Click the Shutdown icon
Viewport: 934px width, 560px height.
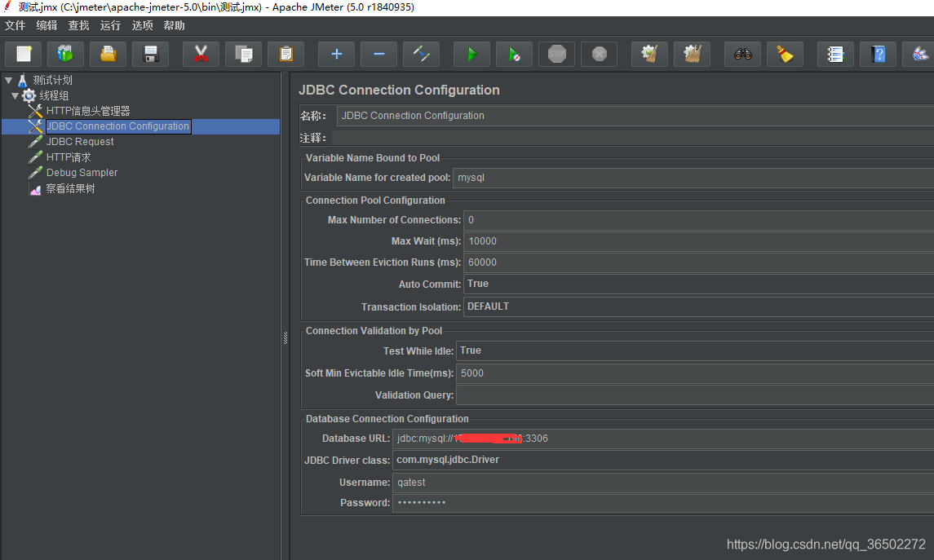pyautogui.click(x=600, y=54)
